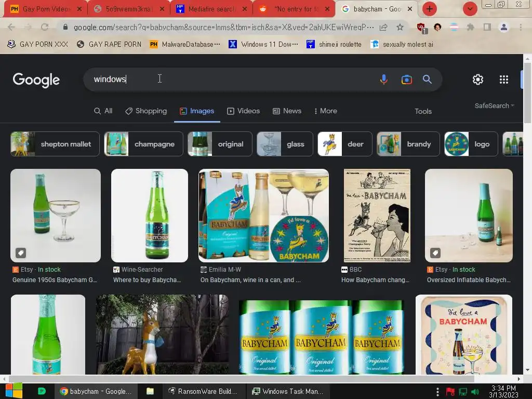The width and height of the screenshot is (532, 399).
Task: Open a new tab with plus button
Action: click(x=430, y=9)
